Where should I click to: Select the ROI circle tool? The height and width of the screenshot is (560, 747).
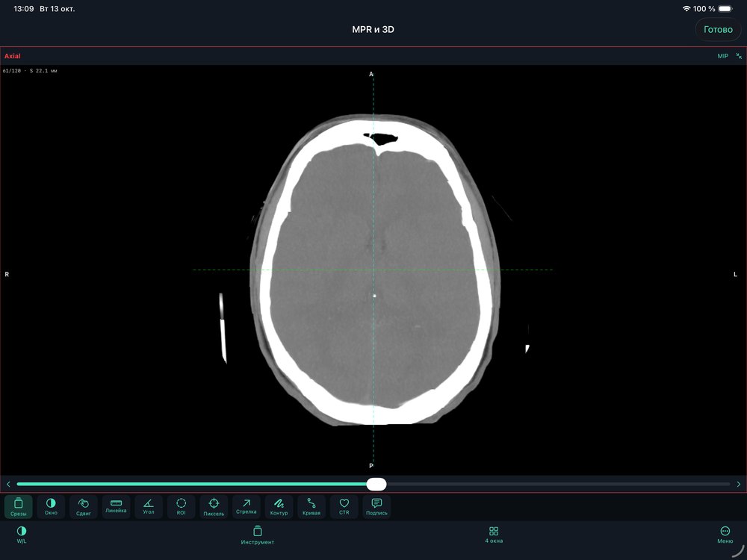click(x=181, y=506)
